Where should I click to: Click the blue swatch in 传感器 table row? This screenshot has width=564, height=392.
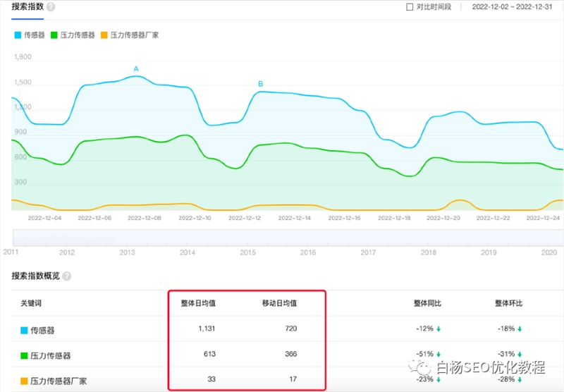24,329
